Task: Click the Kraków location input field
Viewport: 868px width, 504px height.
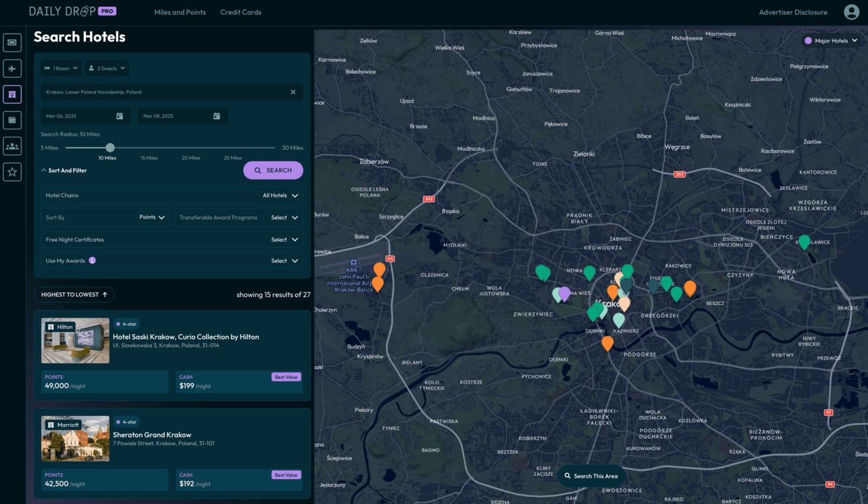Action: pyautogui.click(x=172, y=92)
